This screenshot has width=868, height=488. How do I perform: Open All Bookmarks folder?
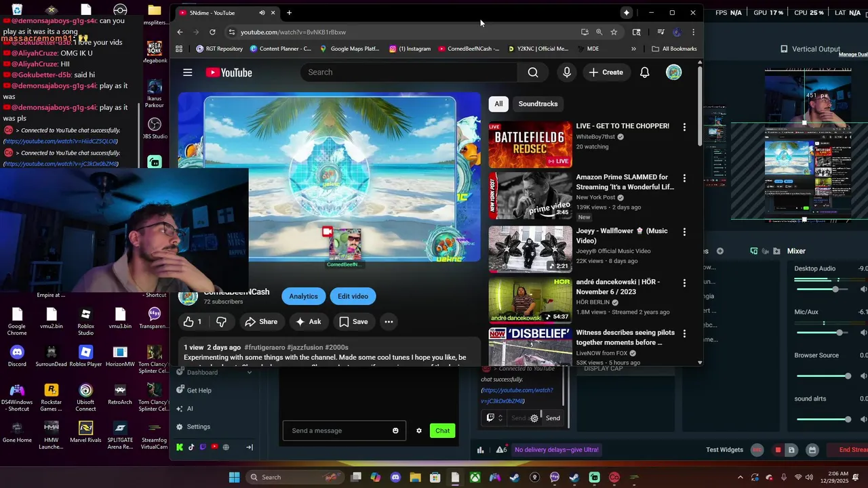pyautogui.click(x=674, y=49)
